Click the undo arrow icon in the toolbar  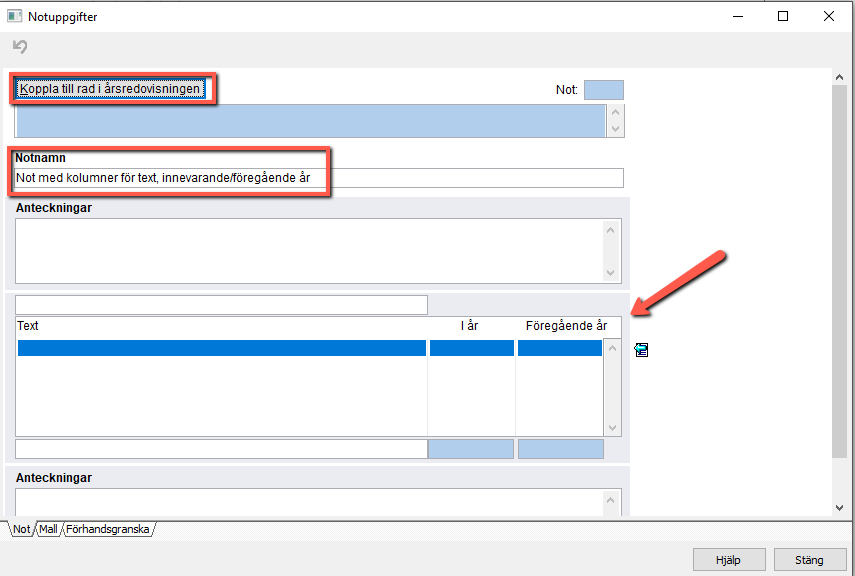(20, 46)
